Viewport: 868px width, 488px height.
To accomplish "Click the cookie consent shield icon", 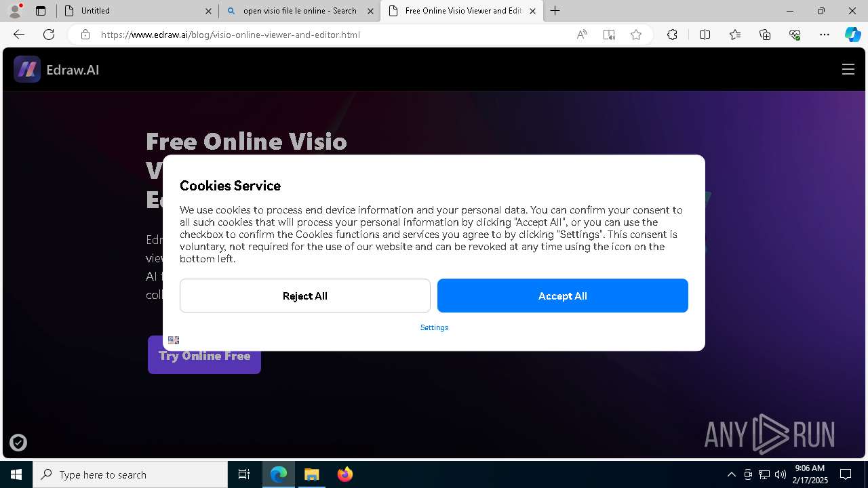I will pyautogui.click(x=18, y=443).
